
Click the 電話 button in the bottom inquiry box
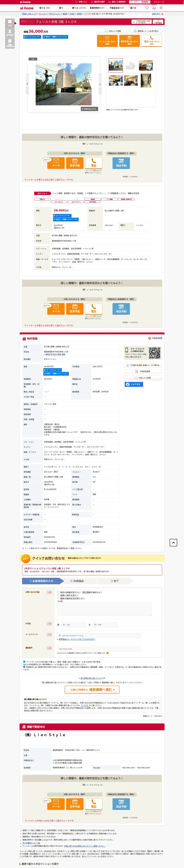[94, 804]
